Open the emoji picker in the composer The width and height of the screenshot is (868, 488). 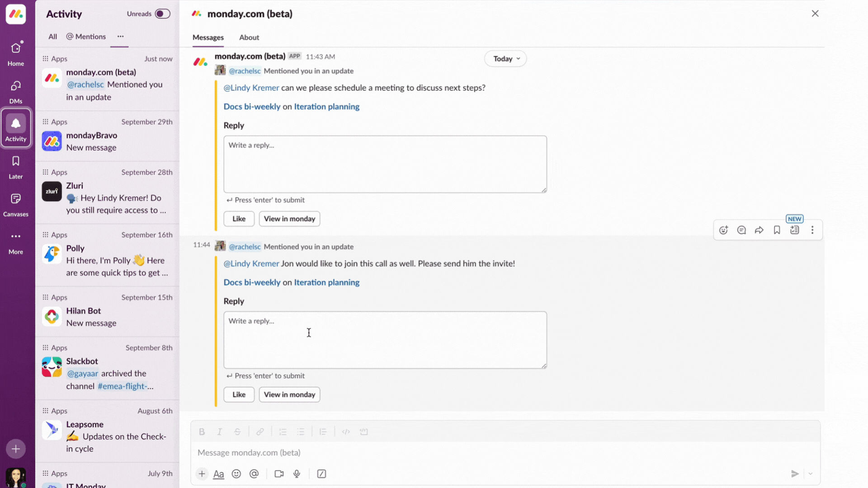click(x=236, y=474)
